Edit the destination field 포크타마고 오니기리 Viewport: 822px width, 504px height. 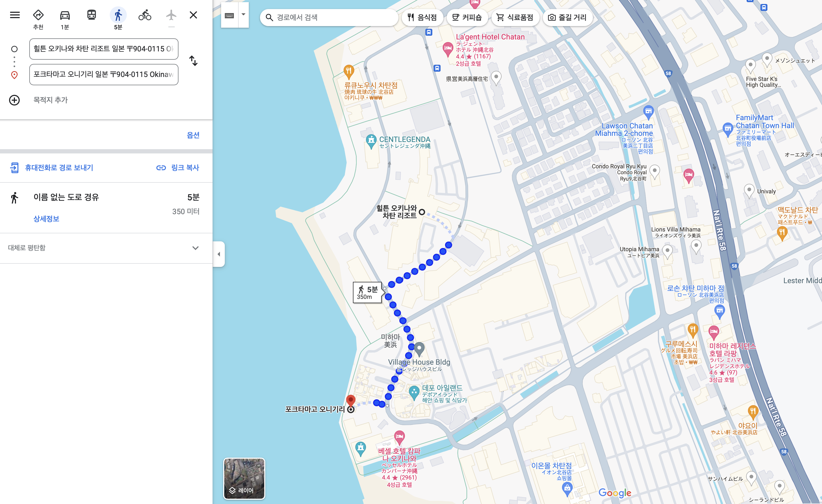104,74
